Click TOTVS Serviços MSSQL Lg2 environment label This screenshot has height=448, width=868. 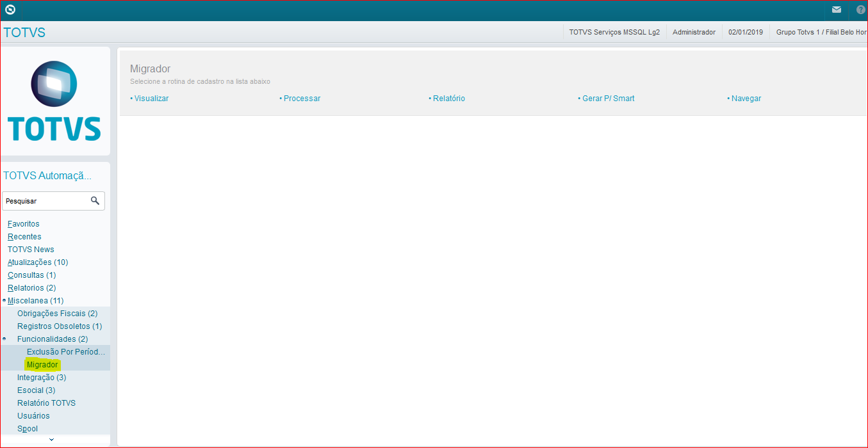pos(614,32)
